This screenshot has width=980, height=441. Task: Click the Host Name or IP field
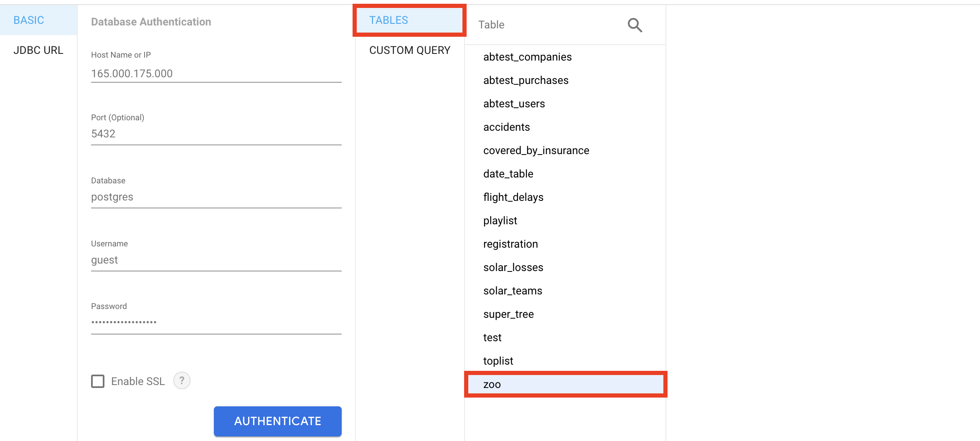(216, 73)
